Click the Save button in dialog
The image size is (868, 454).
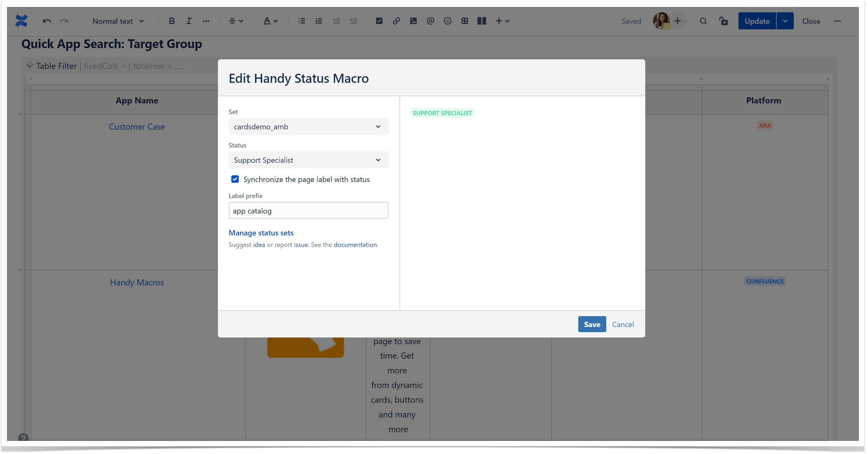[x=592, y=324]
